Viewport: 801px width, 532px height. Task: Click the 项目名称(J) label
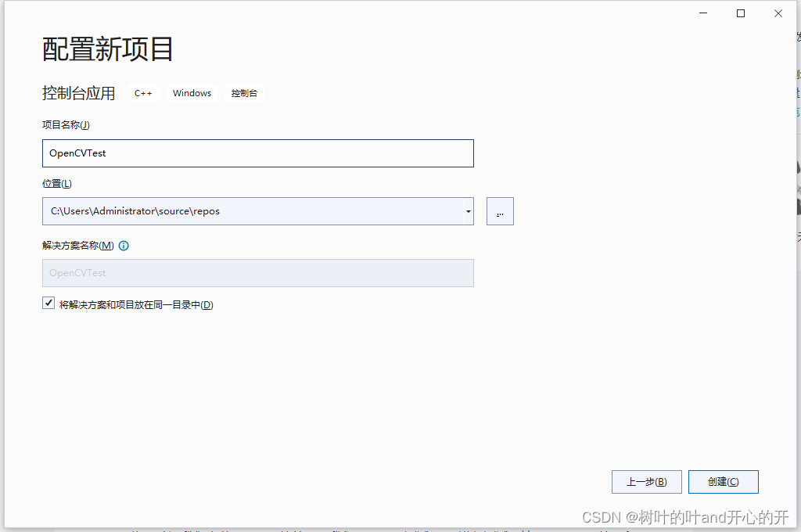coord(66,124)
